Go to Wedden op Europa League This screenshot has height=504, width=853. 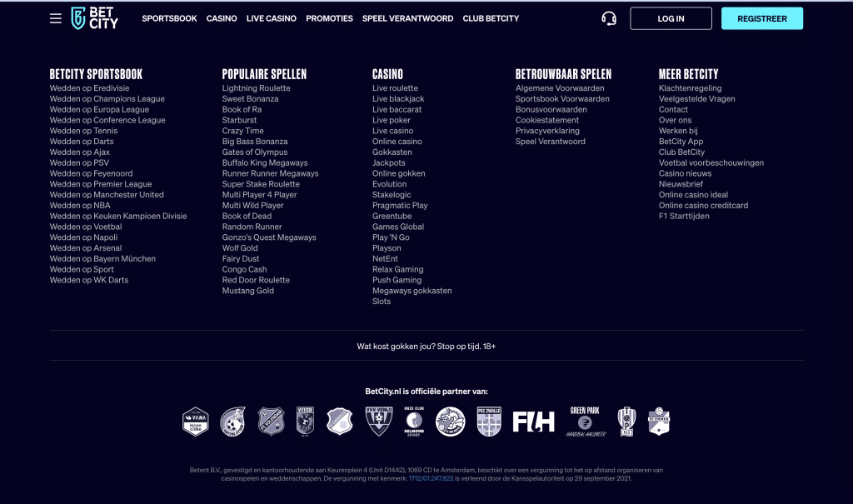[99, 109]
